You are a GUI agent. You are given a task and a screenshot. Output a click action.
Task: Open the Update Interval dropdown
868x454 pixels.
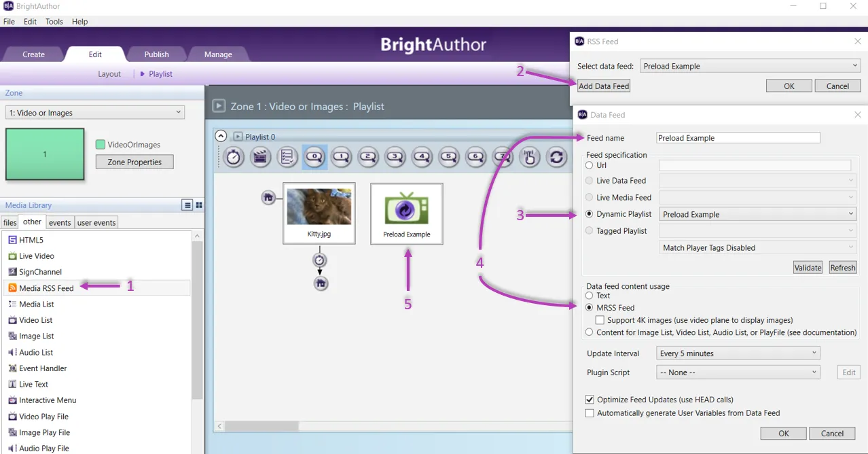pos(738,353)
